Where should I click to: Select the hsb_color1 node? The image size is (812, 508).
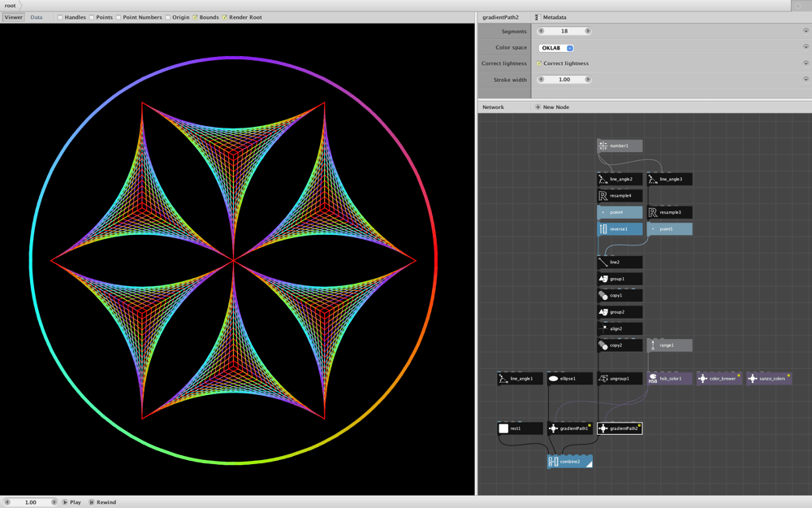pos(669,379)
